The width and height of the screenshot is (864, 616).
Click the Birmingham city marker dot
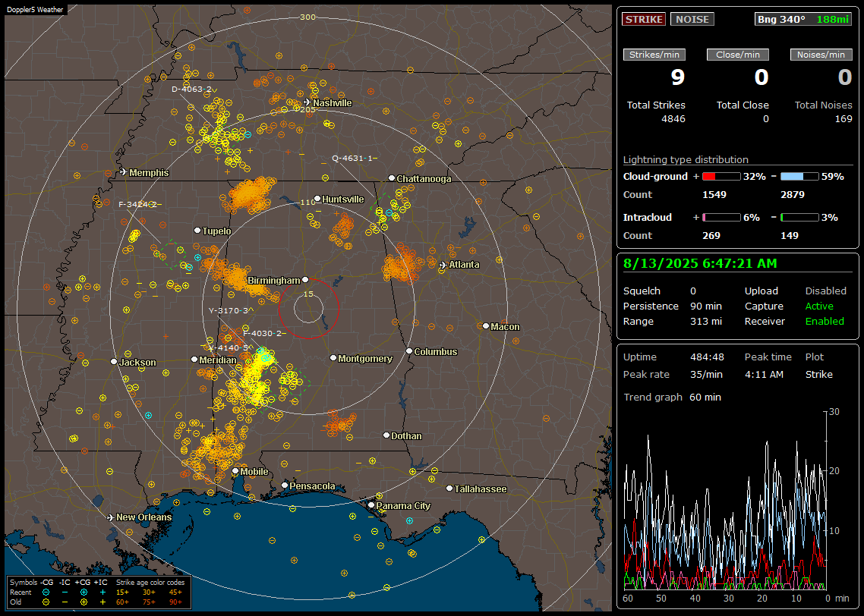(305, 280)
